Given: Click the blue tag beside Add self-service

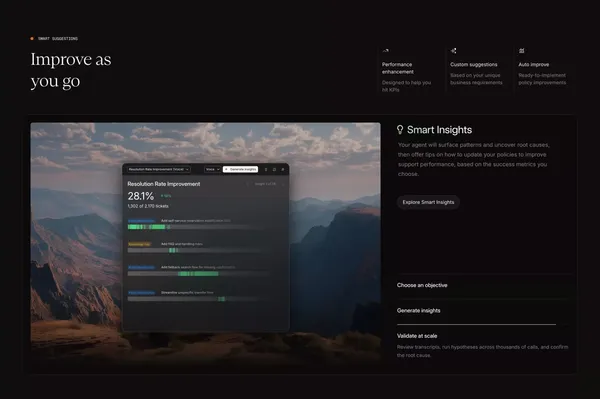Looking at the screenshot, I should [141, 221].
